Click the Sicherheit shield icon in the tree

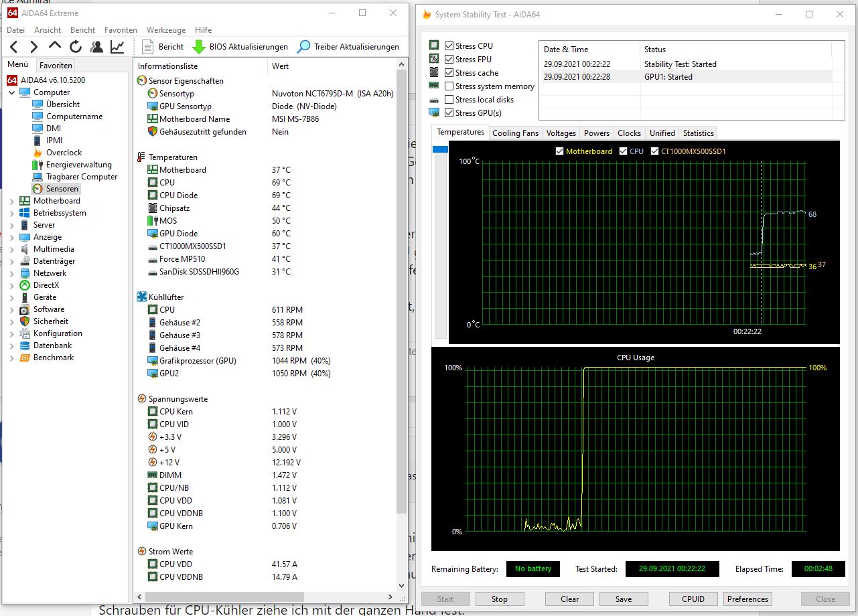click(25, 321)
